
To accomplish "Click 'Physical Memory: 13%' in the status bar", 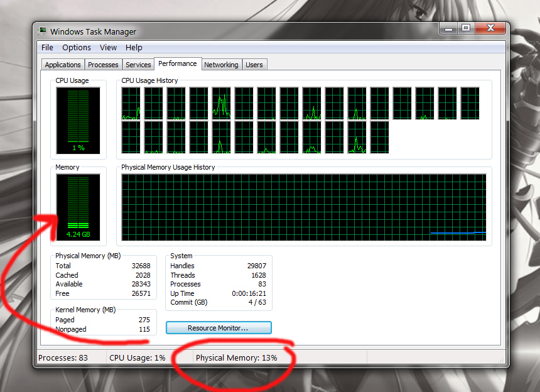I will [x=237, y=358].
